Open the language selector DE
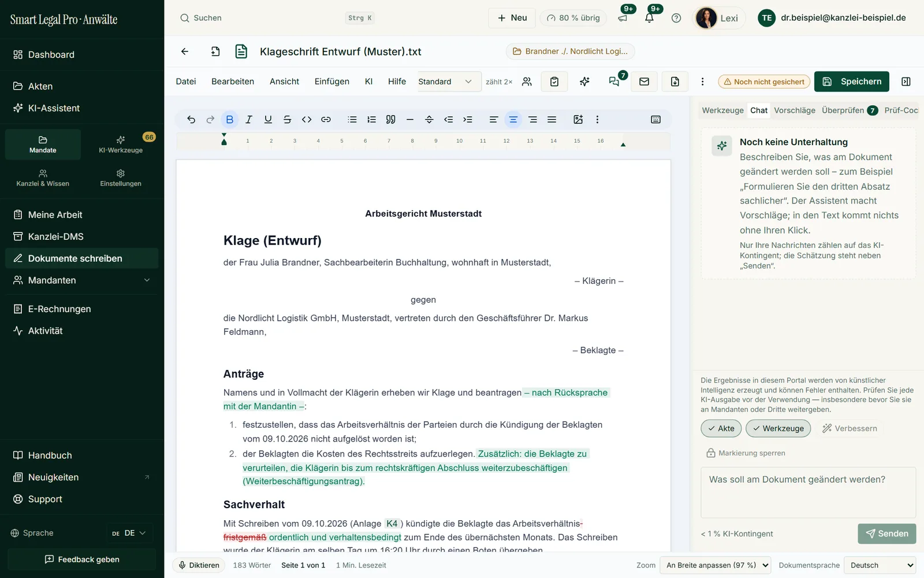The width and height of the screenshot is (924, 578). point(129,533)
